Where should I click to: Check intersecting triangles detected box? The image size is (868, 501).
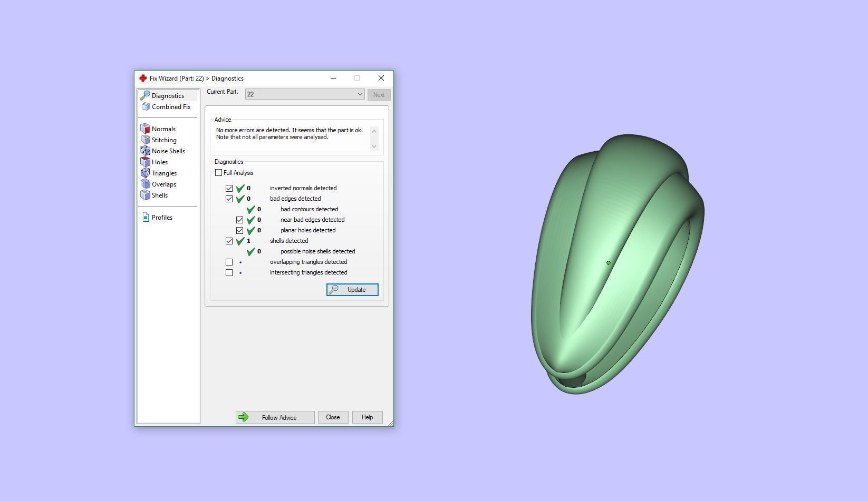coord(229,272)
